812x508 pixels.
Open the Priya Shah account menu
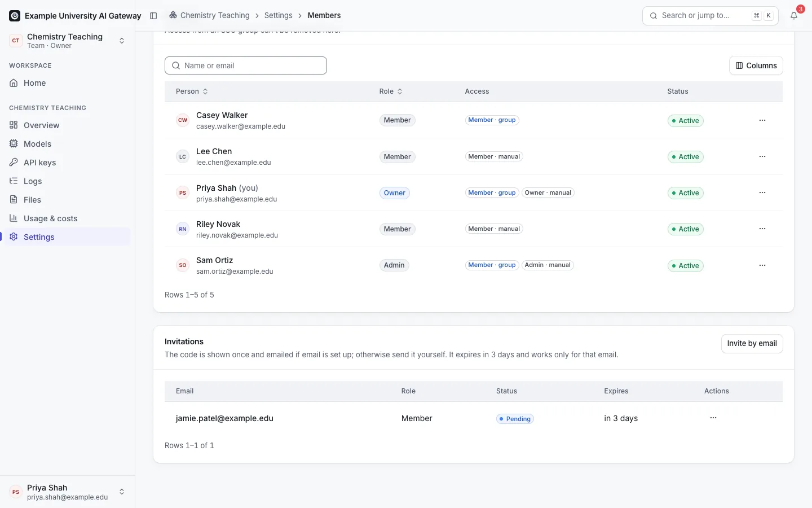point(67,492)
